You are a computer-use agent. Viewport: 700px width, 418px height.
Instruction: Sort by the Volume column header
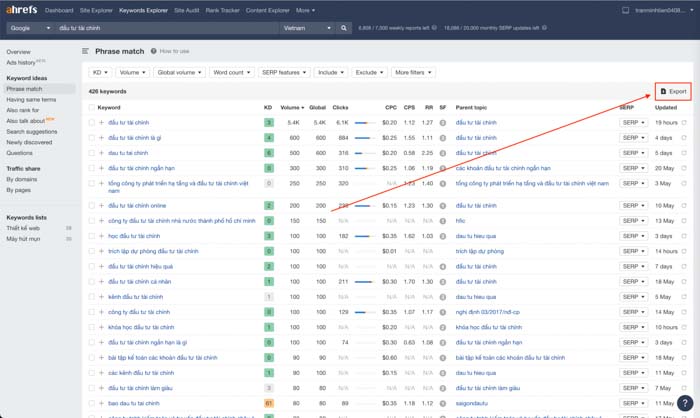coord(292,107)
